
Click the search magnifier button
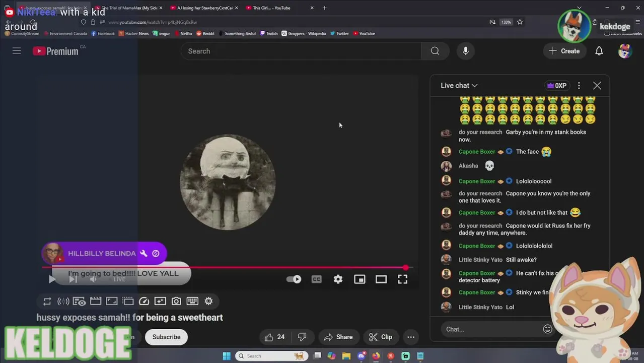435,51
